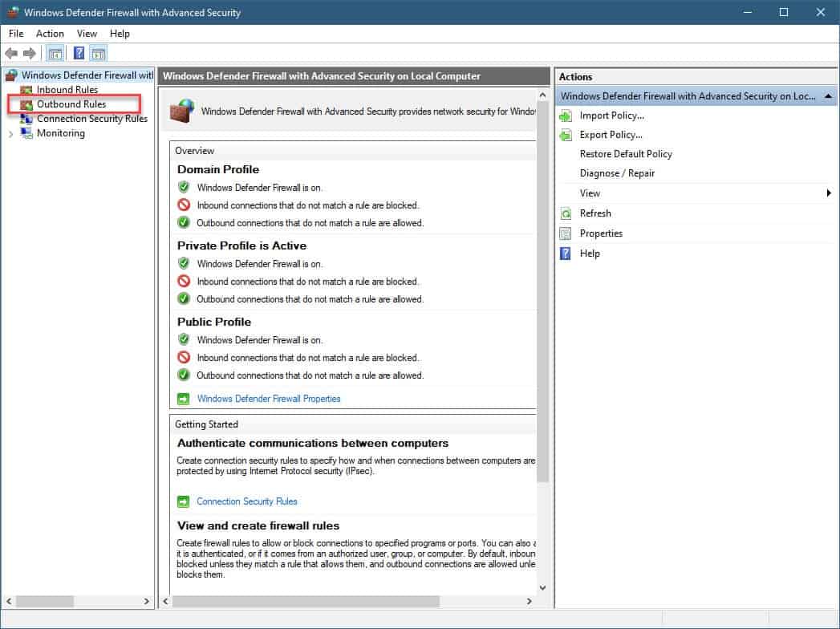This screenshot has width=840, height=629.
Task: Click the View and create firewall rules heading
Action: [258, 526]
